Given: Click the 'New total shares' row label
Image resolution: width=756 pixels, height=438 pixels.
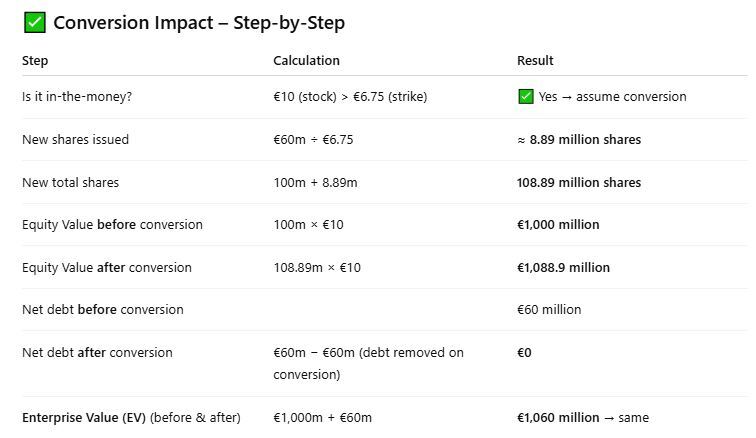Looking at the screenshot, I should [70, 183].
